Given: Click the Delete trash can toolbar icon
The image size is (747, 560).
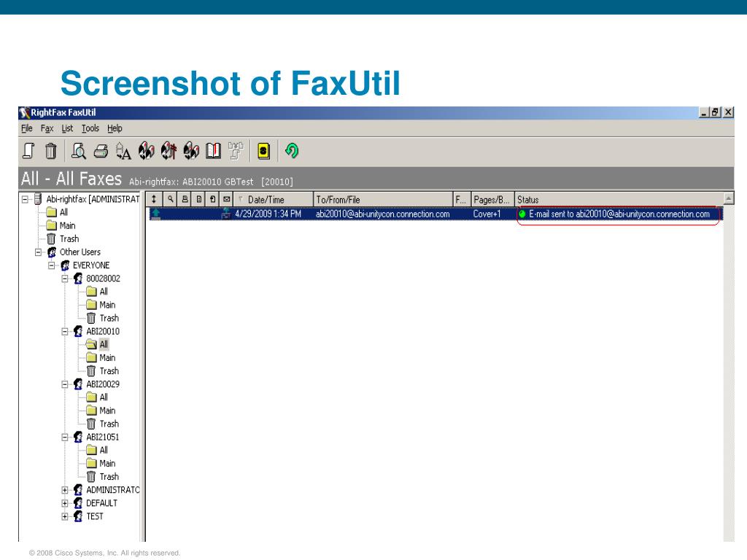Looking at the screenshot, I should [x=50, y=151].
